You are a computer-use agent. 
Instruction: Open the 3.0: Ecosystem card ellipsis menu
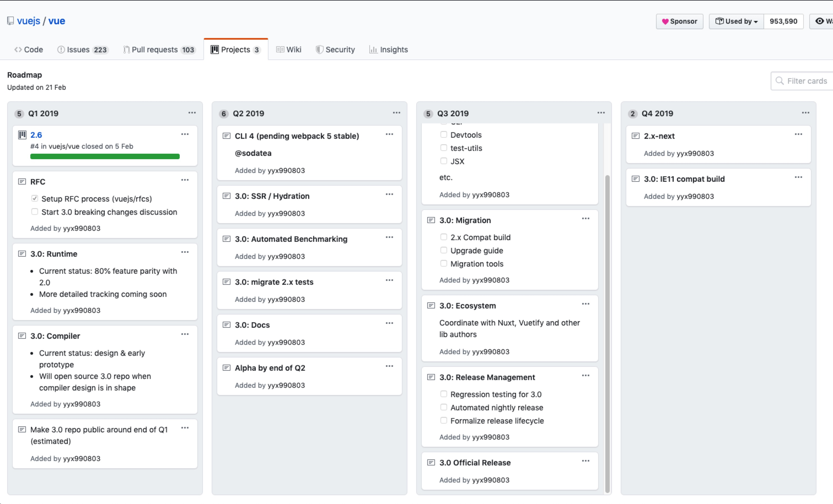[x=585, y=304]
